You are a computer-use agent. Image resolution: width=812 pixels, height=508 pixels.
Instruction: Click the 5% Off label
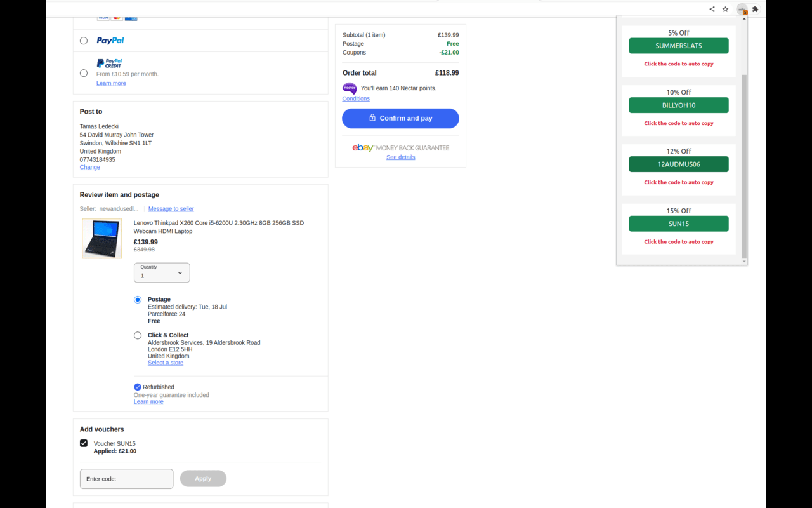click(x=679, y=33)
